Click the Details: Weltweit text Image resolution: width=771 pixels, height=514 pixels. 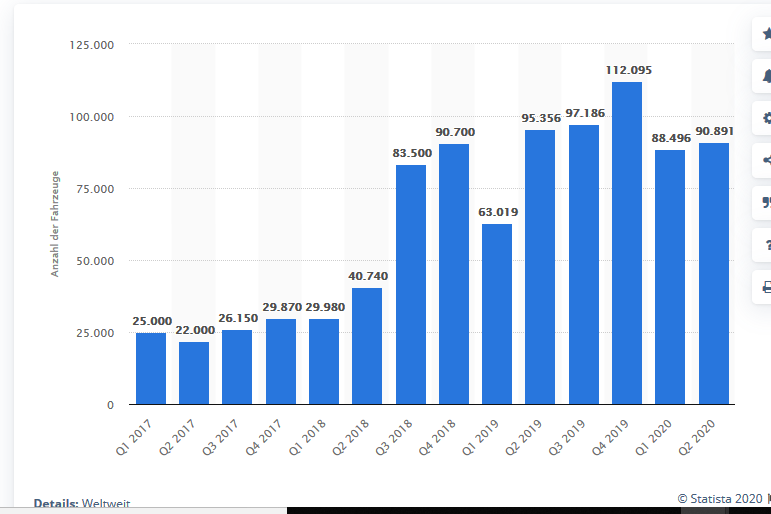click(82, 503)
